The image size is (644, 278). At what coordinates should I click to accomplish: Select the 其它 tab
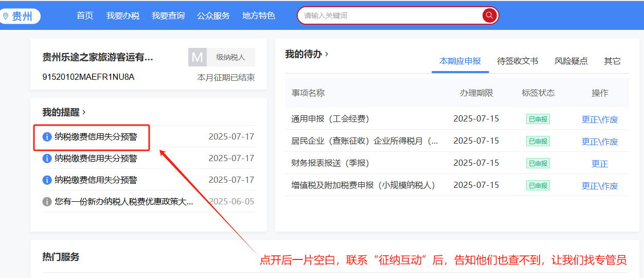[x=612, y=61]
